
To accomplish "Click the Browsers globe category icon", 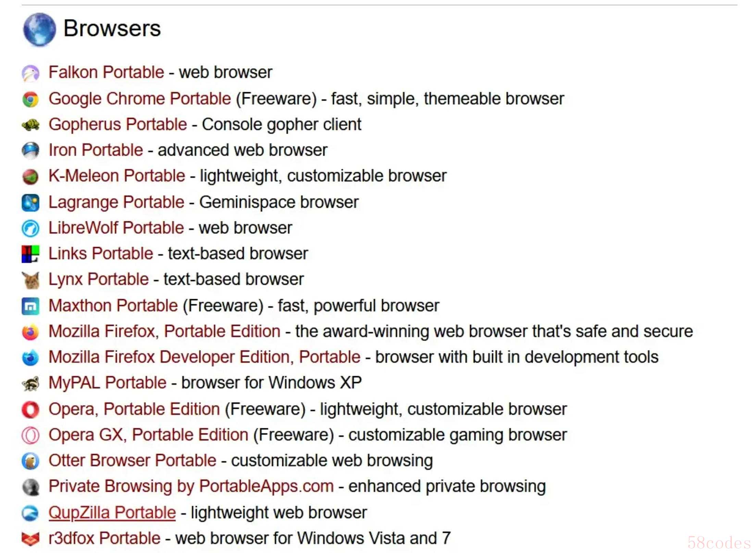I will (39, 29).
